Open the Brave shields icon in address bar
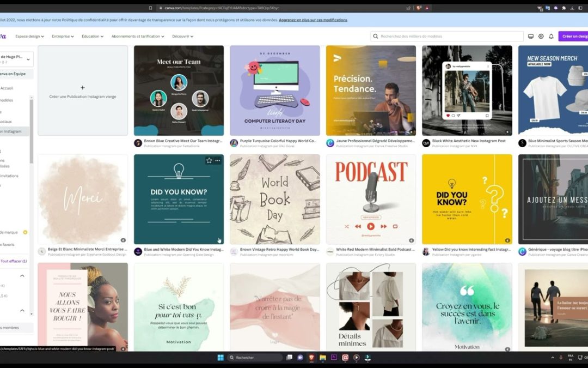This screenshot has height=368, width=588. [x=419, y=8]
